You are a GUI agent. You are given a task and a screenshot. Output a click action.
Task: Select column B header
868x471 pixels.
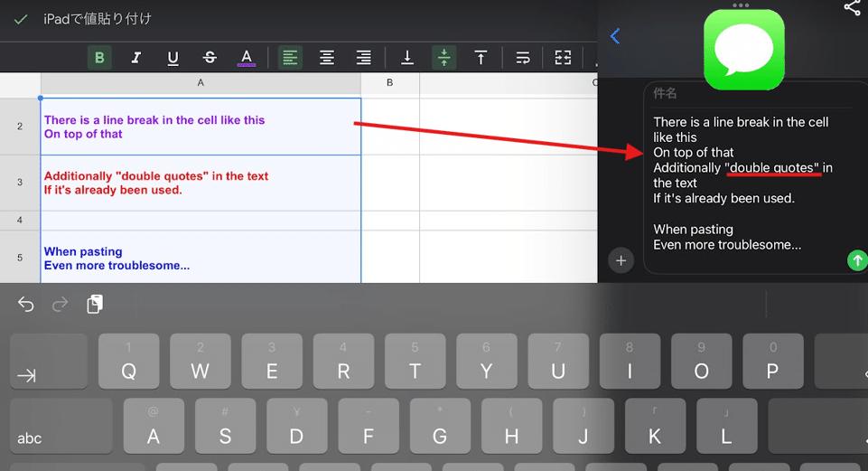pos(389,83)
